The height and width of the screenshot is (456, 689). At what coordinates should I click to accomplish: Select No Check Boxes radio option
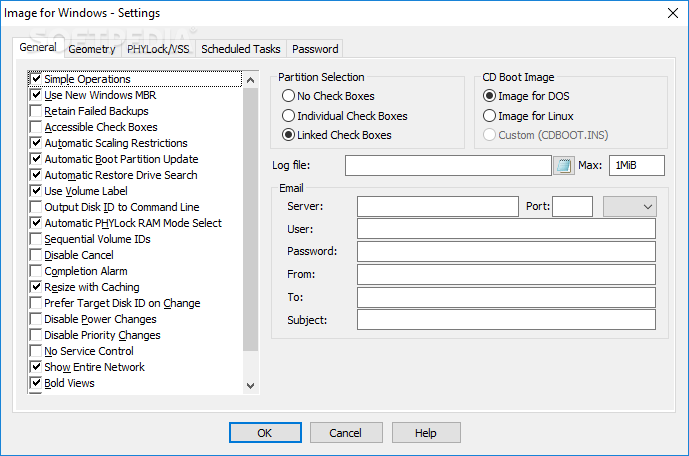coord(288,96)
